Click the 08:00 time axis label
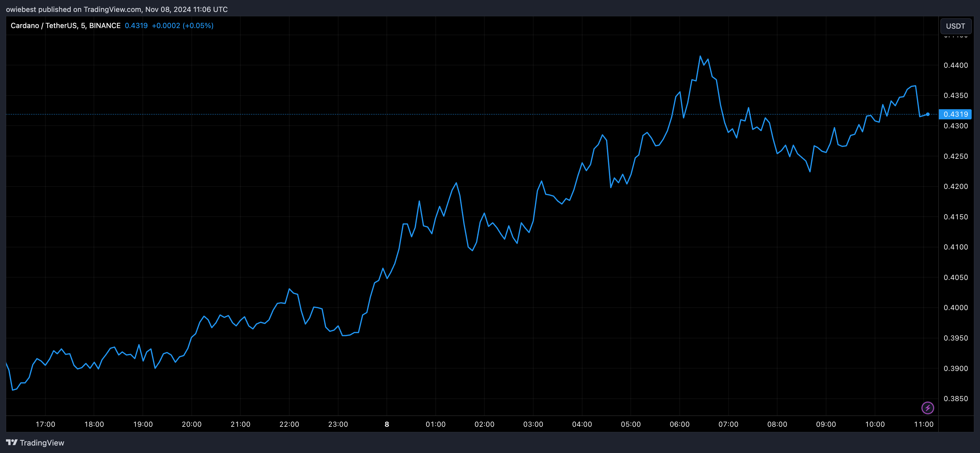Viewport: 980px width, 453px height. pyautogui.click(x=777, y=424)
